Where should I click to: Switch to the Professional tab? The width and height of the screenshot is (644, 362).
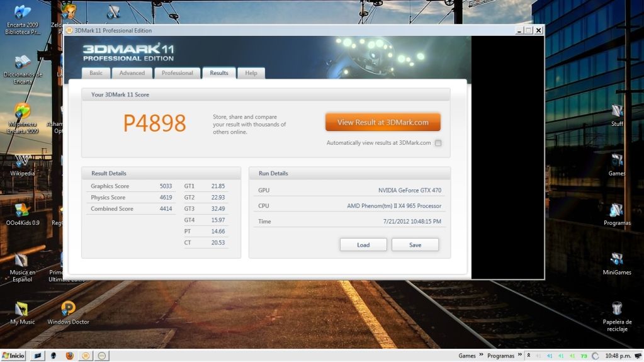pos(177,73)
